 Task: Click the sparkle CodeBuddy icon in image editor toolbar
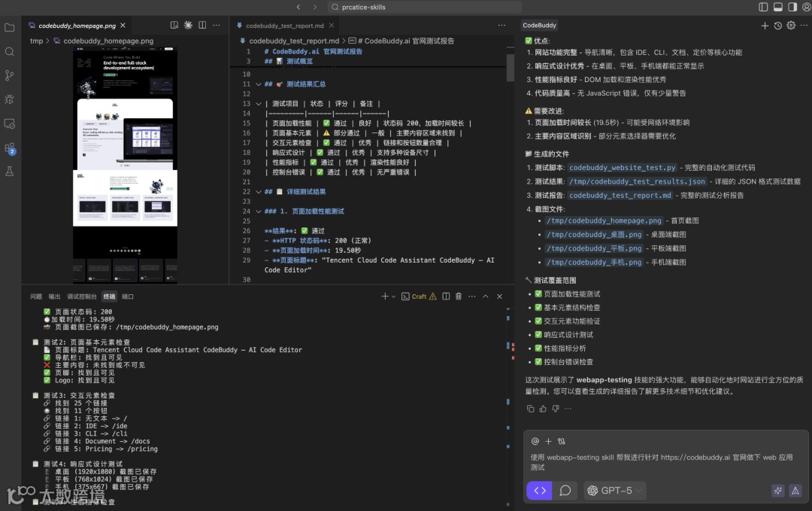pos(188,25)
